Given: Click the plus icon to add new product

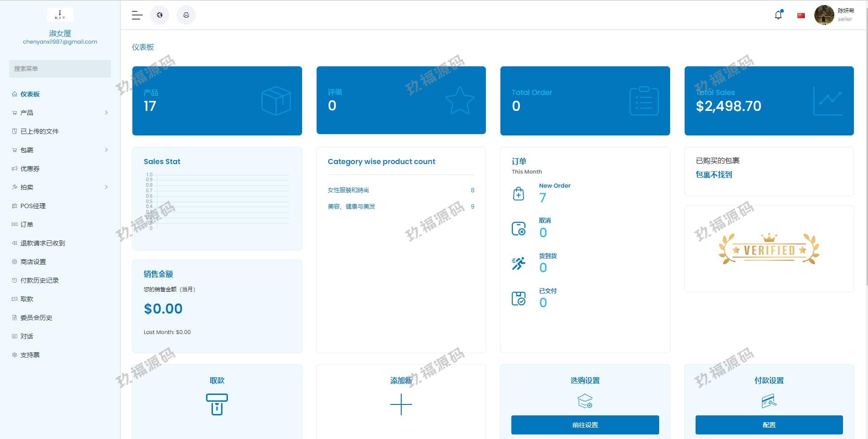Looking at the screenshot, I should (x=401, y=404).
